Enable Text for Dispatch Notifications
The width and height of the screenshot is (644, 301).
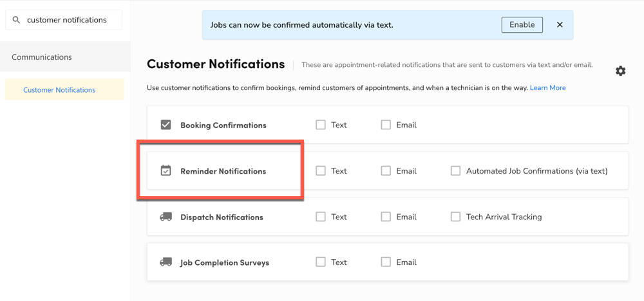(x=321, y=217)
